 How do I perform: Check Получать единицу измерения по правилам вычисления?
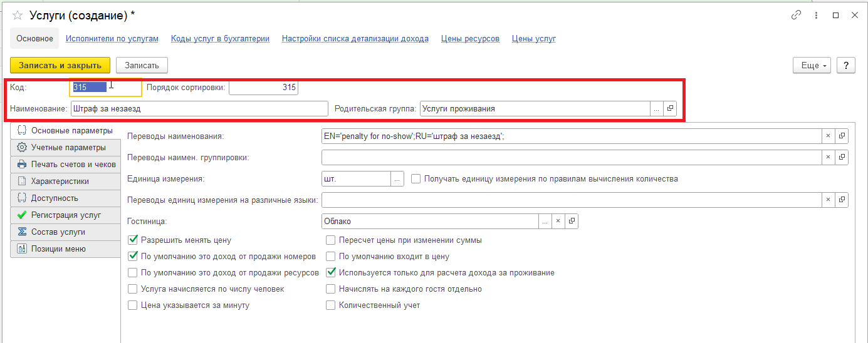[x=416, y=178]
